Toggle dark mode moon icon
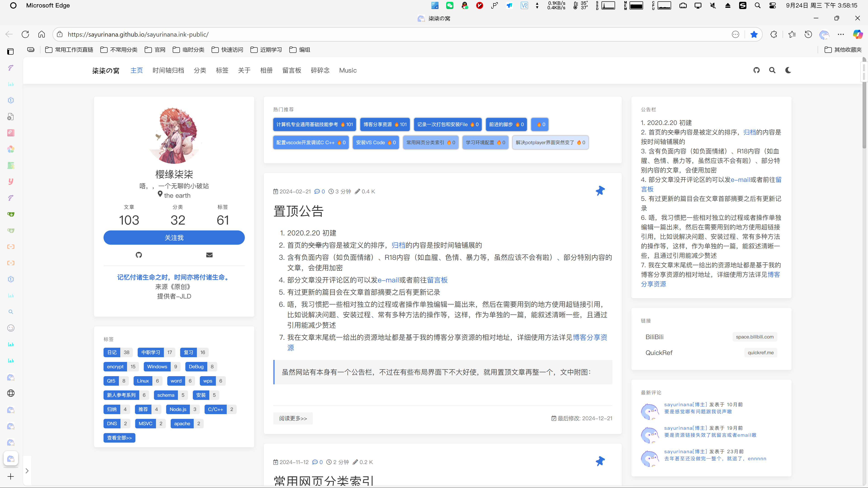 click(788, 70)
